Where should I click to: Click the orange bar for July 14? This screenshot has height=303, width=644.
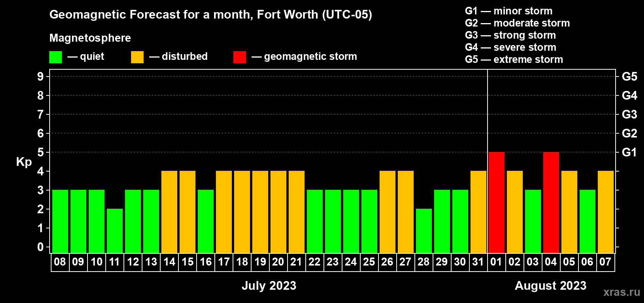pos(169,212)
